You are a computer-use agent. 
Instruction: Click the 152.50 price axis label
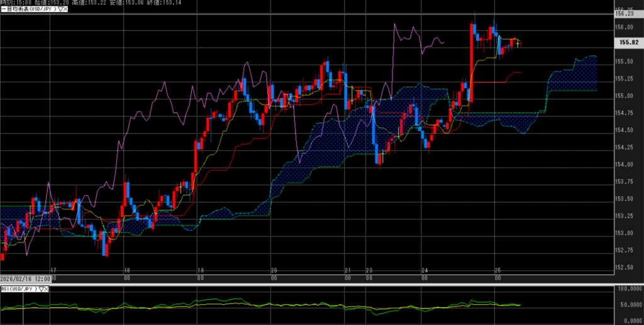coord(625,268)
